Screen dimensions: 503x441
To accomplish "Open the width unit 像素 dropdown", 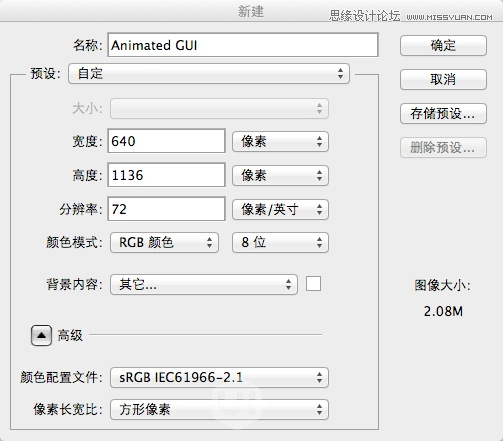I will 280,142.
